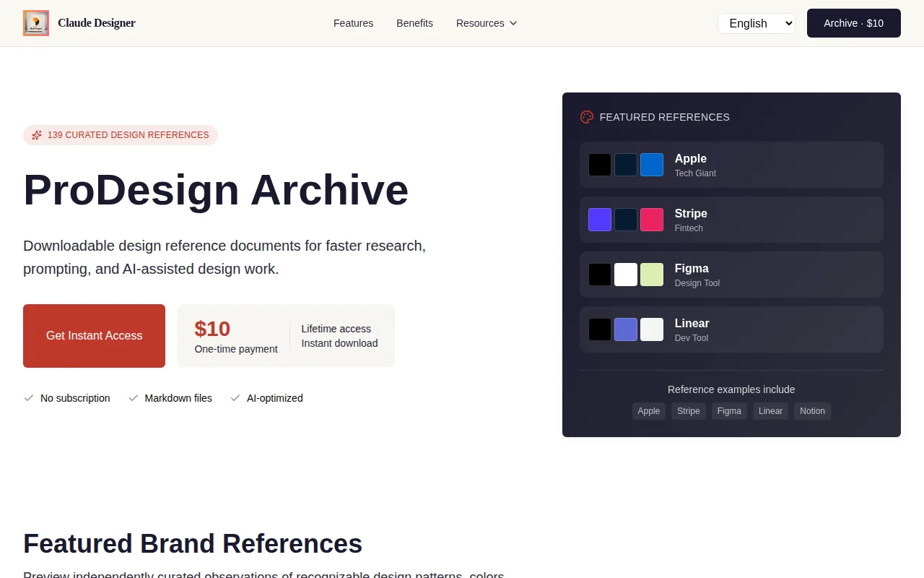Select the Apple reference card title
The height and width of the screenshot is (578, 924).
coord(691,159)
